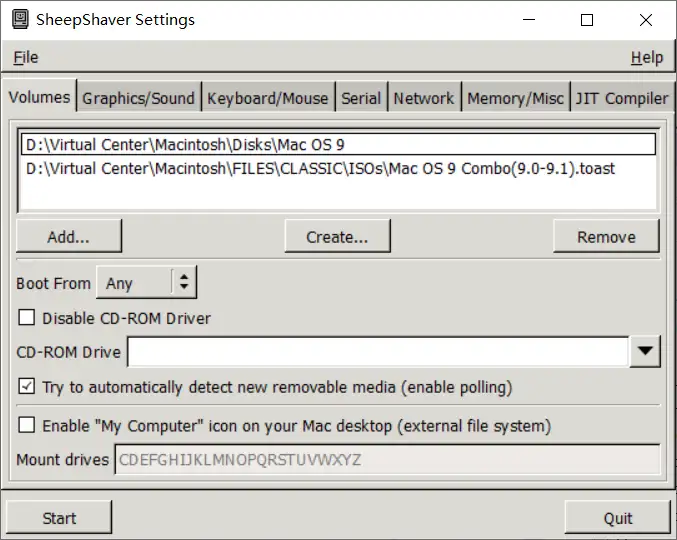Switch to the Graphics/Sound tab
This screenshot has height=540, width=677.
pos(139,98)
